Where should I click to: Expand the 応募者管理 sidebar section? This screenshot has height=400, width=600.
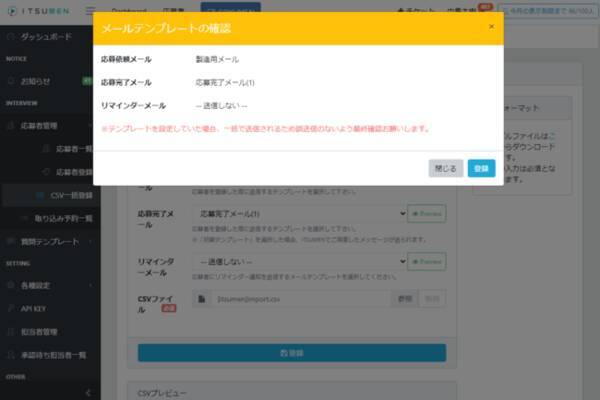tap(50, 126)
